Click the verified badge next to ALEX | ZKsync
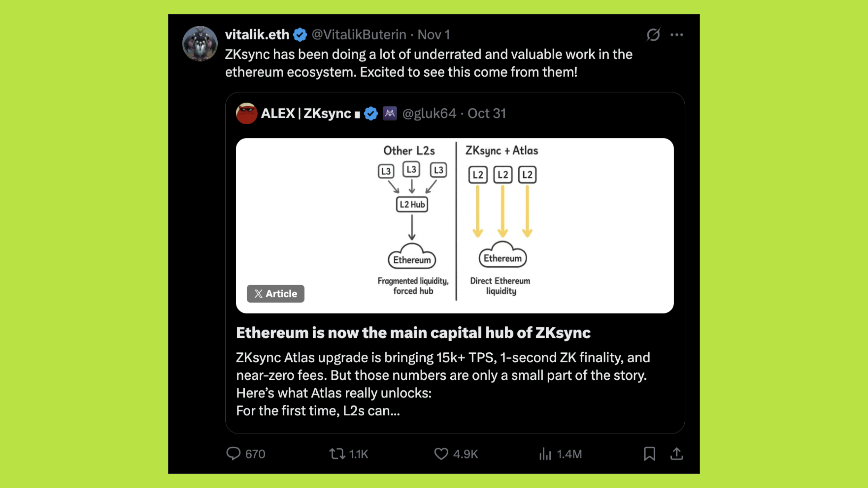Screen dimensions: 868x488 coord(370,113)
